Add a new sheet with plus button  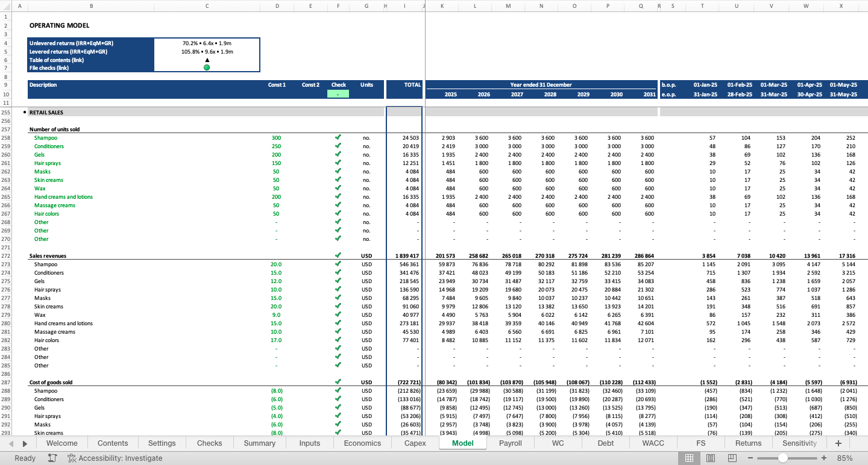pos(838,443)
